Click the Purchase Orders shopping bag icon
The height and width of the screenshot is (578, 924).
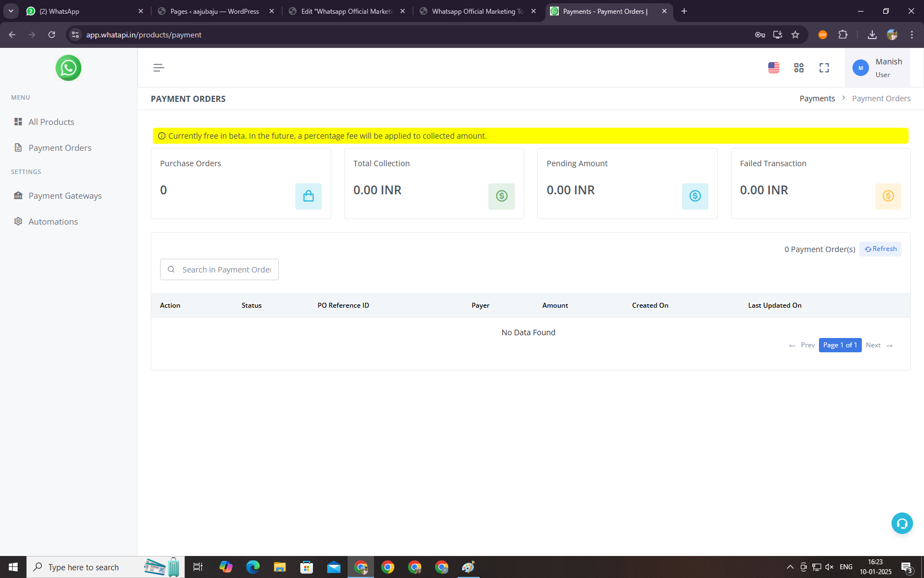coord(309,196)
